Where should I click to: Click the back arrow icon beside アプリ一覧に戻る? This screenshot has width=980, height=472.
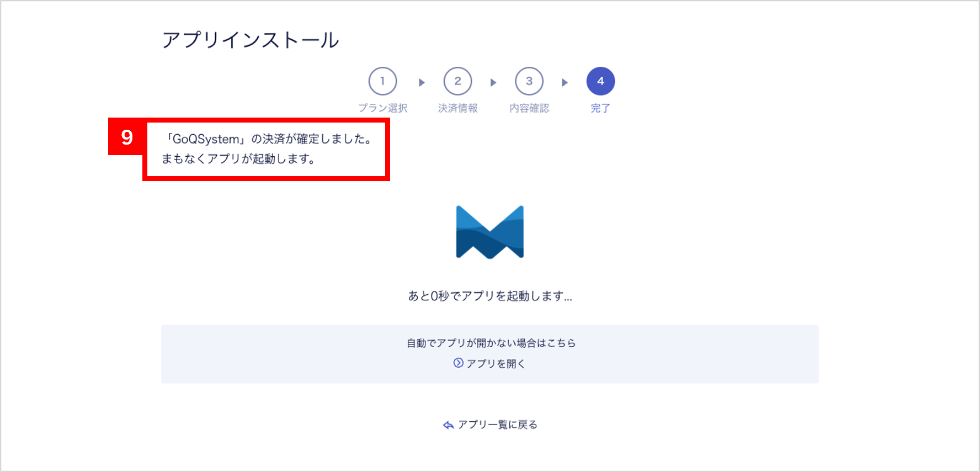point(449,425)
